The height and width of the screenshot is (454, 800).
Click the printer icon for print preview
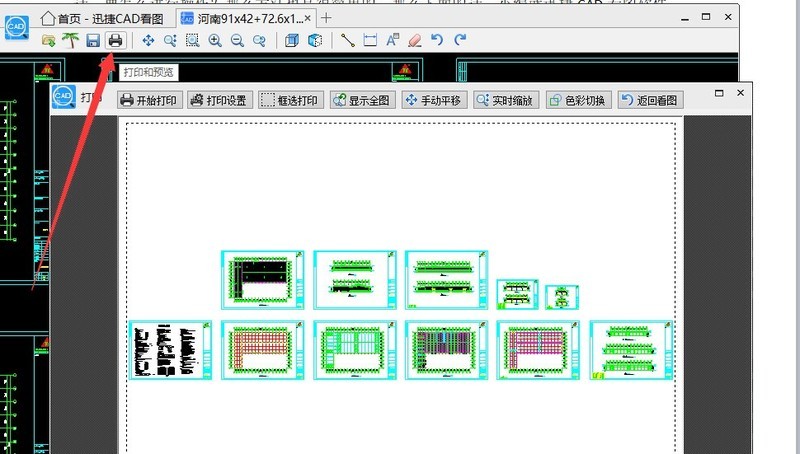(115, 40)
